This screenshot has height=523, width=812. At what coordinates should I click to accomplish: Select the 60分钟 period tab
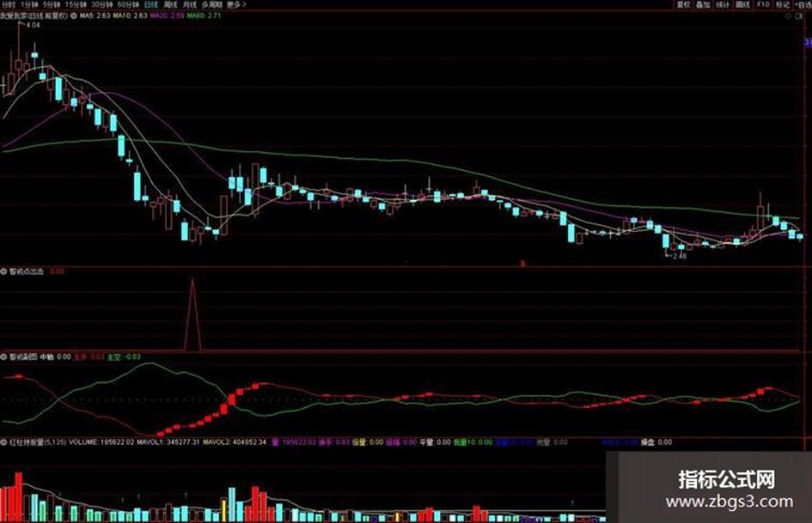tap(128, 4)
